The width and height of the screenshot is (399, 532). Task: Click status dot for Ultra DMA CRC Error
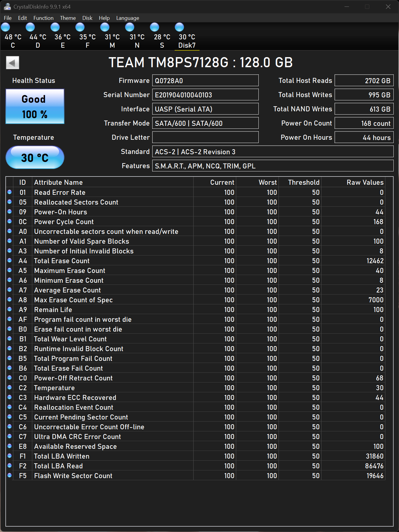pyautogui.click(x=9, y=436)
